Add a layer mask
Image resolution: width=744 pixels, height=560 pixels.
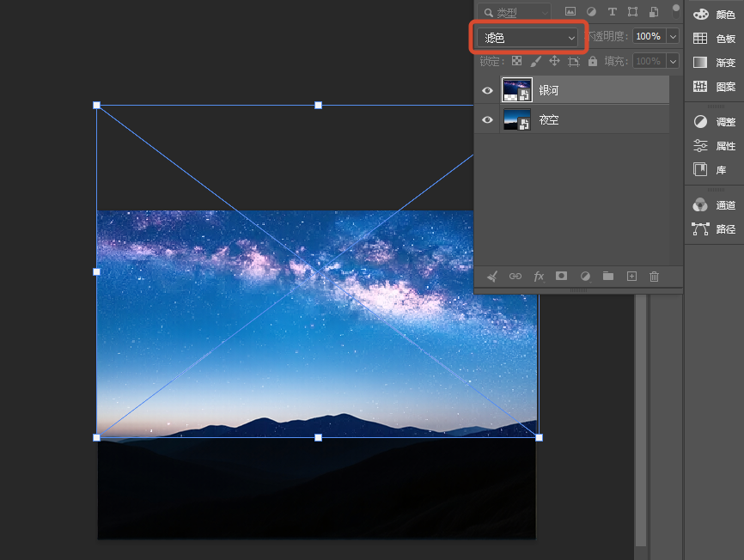tap(561, 276)
